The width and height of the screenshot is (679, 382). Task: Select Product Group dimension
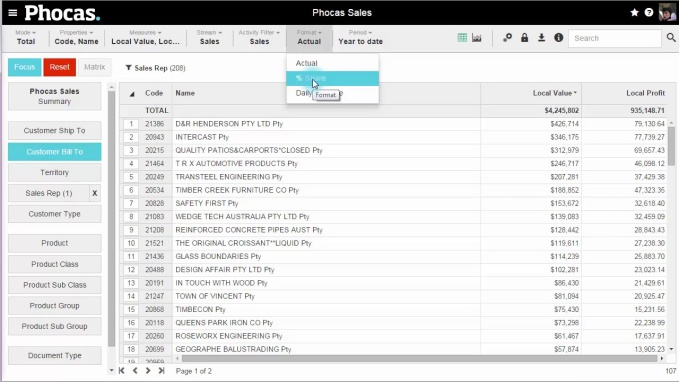click(x=55, y=305)
